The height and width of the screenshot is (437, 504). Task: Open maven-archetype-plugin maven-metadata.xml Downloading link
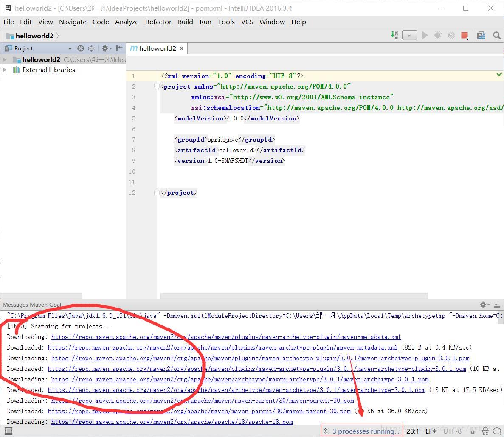point(226,337)
